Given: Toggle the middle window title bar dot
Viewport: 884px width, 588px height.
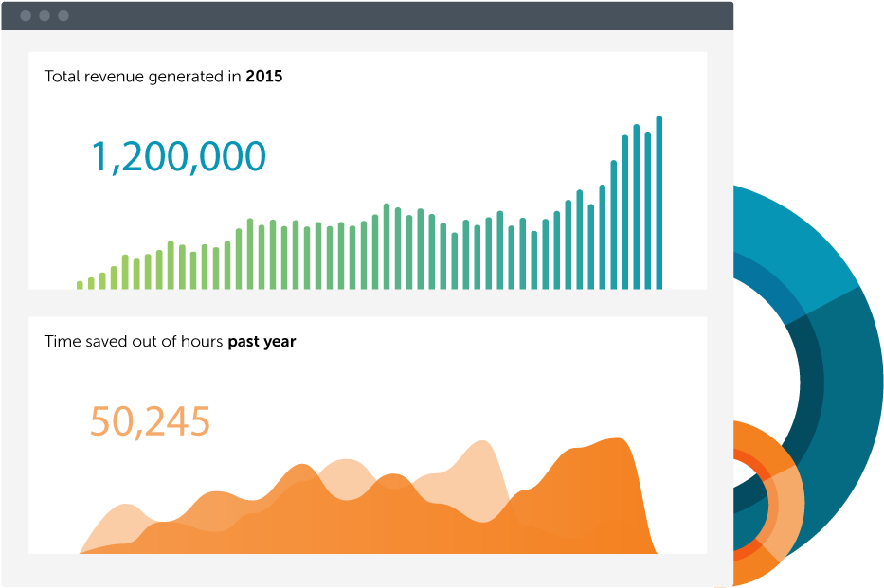Looking at the screenshot, I should tap(43, 15).
